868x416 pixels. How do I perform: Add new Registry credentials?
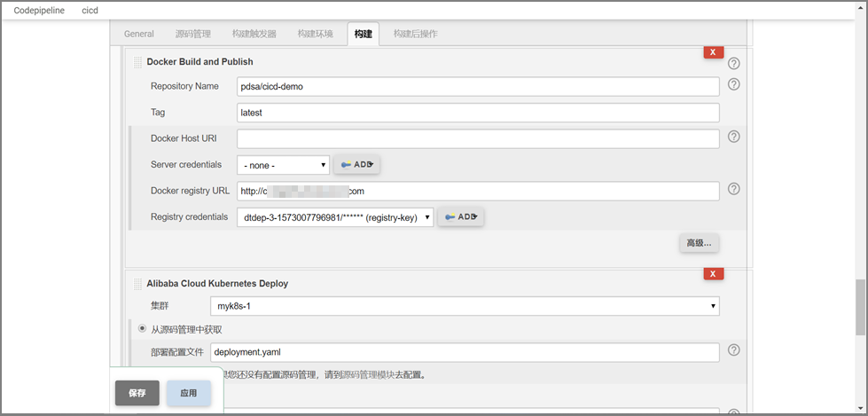(x=461, y=216)
